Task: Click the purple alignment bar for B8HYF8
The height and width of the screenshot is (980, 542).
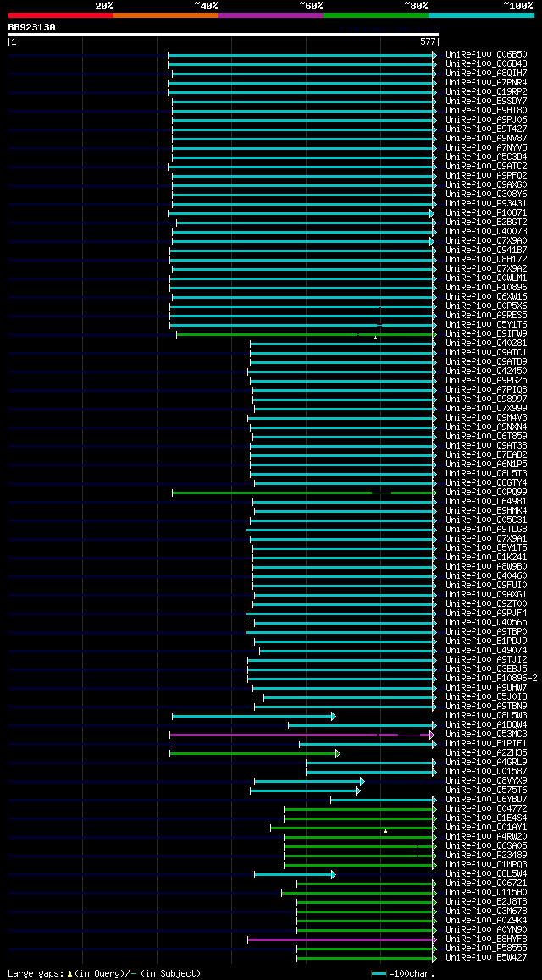Action: point(342,940)
